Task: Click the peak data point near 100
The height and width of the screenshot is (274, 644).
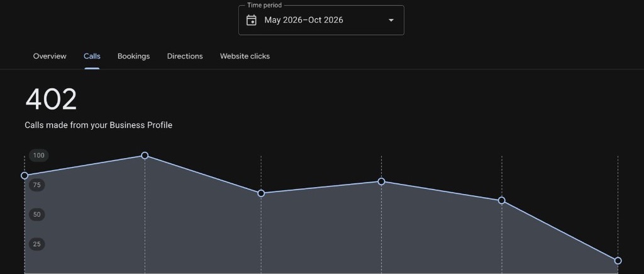Action: click(145, 156)
